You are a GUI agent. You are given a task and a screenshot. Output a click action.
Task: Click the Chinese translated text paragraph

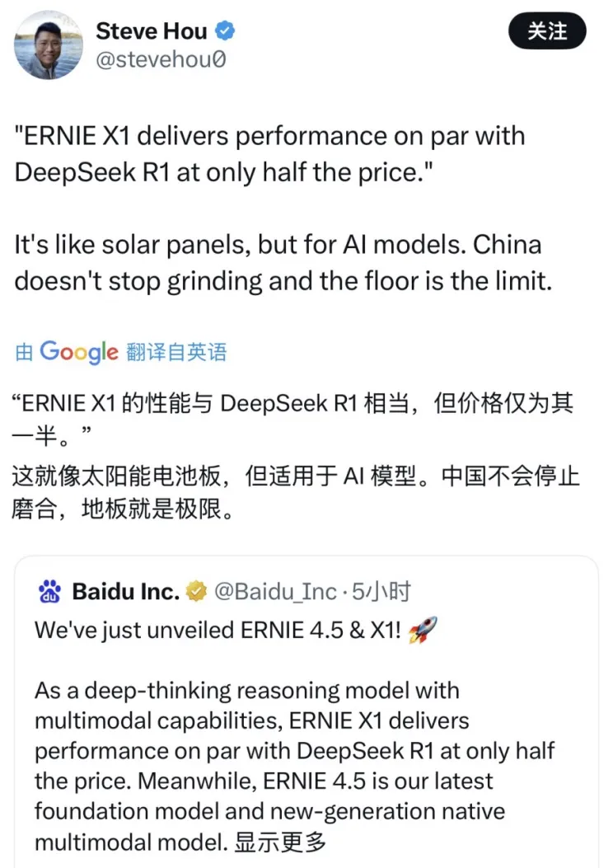pos(296,456)
